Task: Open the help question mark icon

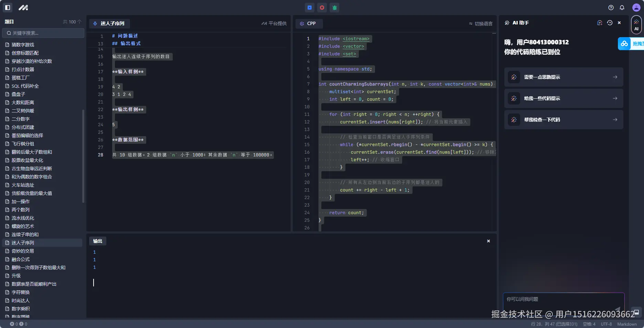Action: click(611, 8)
